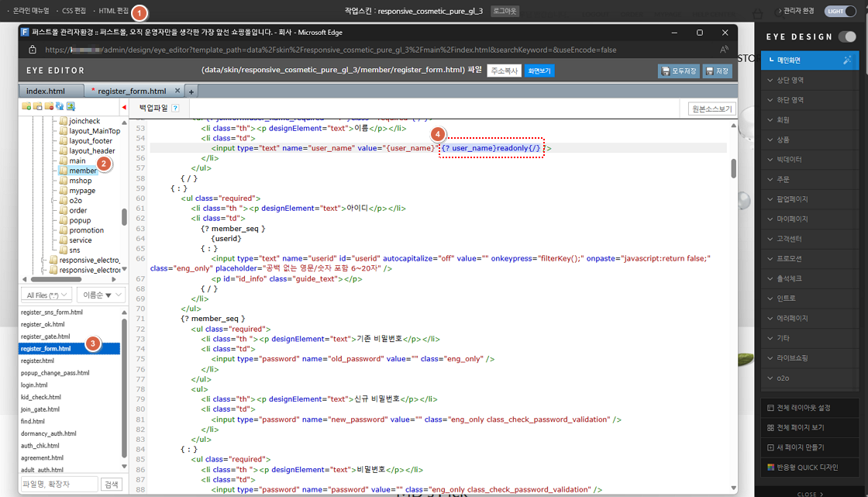Click the magic wand icon on 메인화면
This screenshot has width=868, height=497.
[x=847, y=60]
